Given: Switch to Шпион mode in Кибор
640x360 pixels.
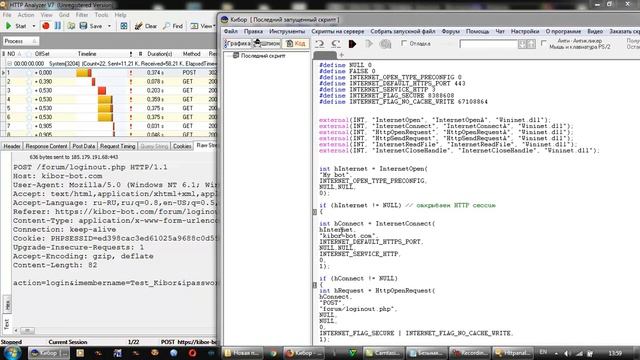Looking at the screenshot, I should (267, 43).
